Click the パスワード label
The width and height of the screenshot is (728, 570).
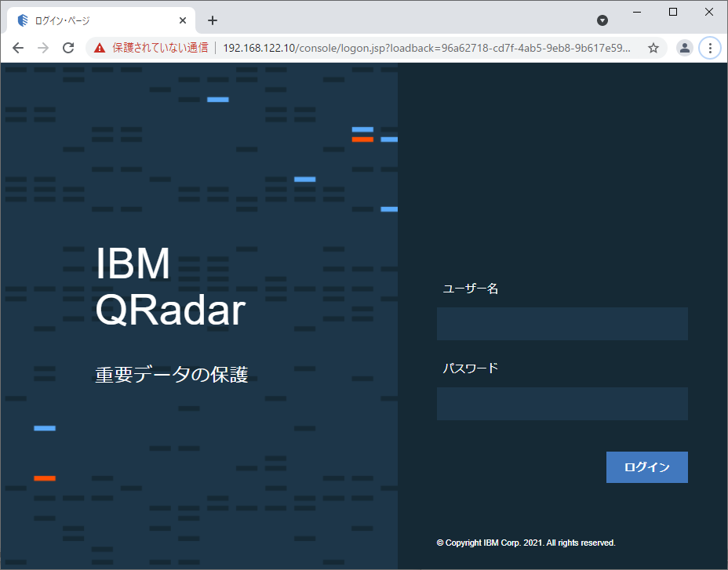(471, 369)
